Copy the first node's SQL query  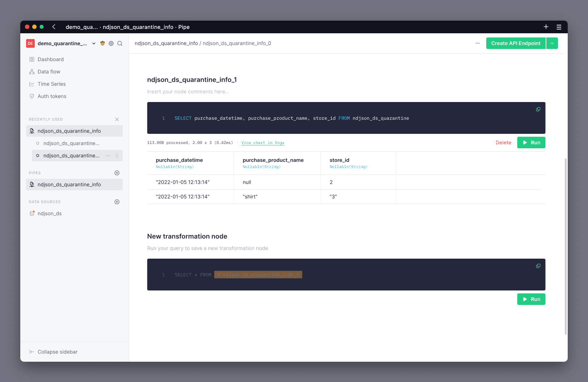[538, 109]
